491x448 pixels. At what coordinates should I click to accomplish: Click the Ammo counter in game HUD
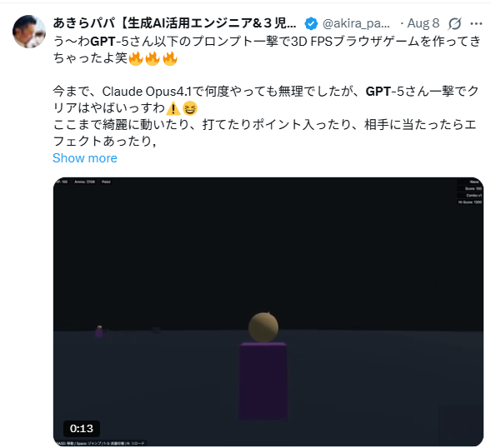(84, 182)
